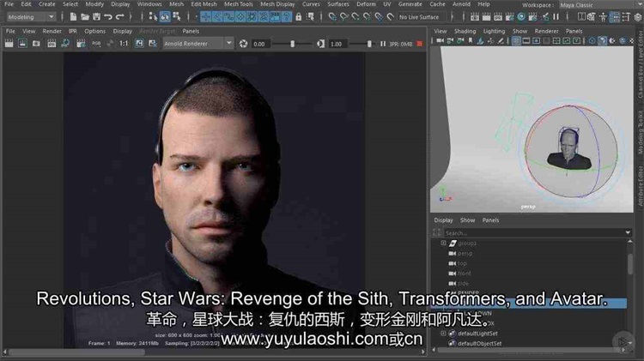Click the 0.00 exposure value field
Viewport: 644px width, 361px height.
point(259,44)
